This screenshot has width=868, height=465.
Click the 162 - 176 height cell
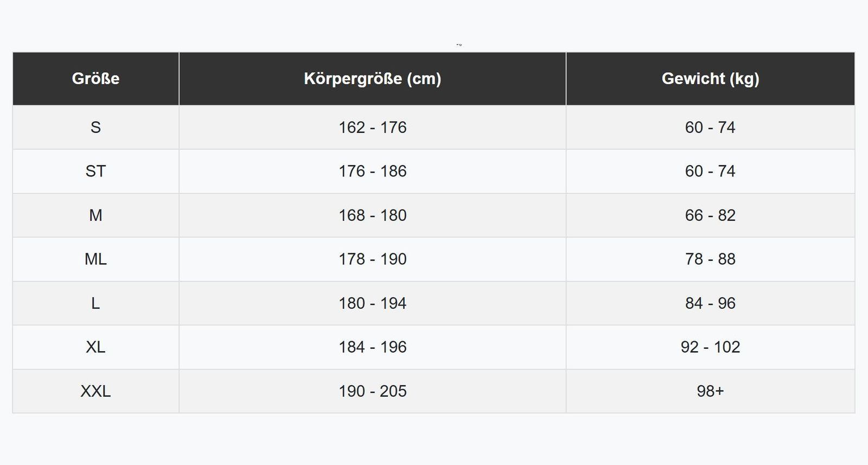click(x=372, y=128)
